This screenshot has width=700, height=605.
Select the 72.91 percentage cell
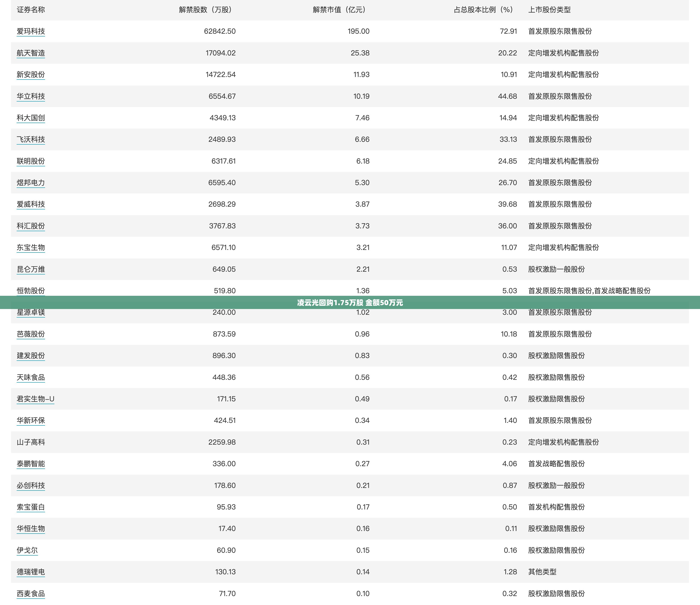click(508, 31)
